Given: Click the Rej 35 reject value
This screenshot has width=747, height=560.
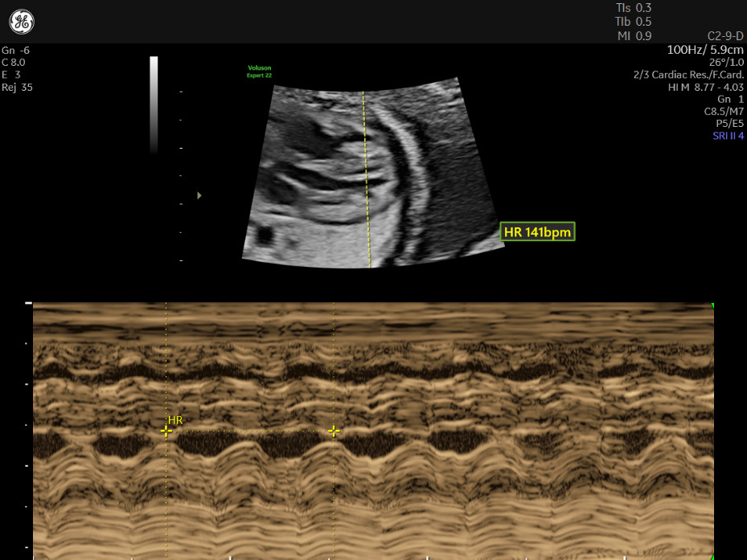Looking at the screenshot, I should coord(17,87).
